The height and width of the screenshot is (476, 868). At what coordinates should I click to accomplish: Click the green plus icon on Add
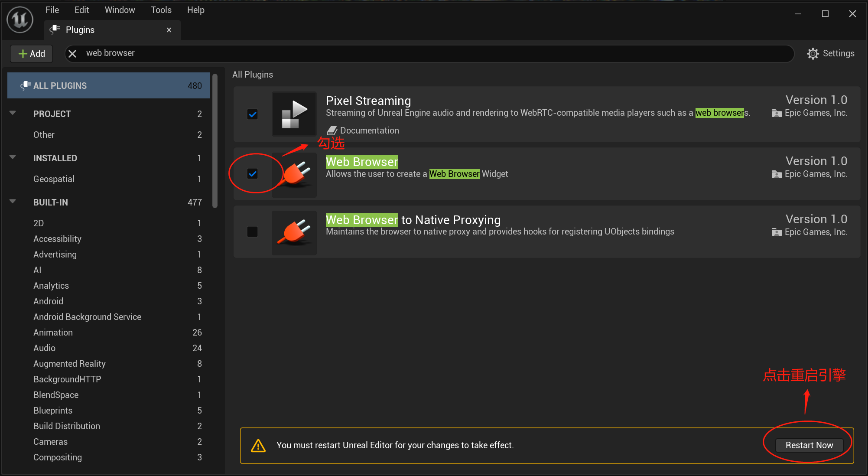23,54
